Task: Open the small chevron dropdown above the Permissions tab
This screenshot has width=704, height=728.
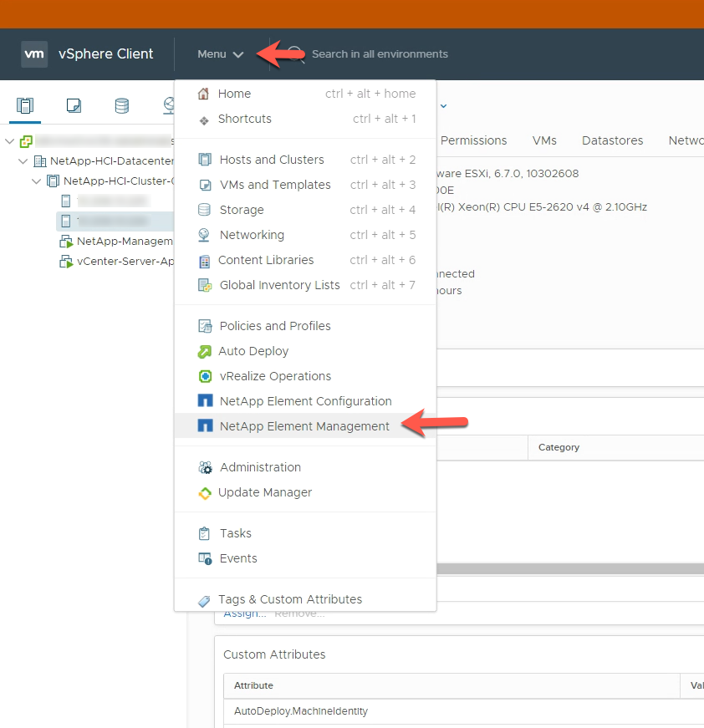Action: pyautogui.click(x=443, y=106)
